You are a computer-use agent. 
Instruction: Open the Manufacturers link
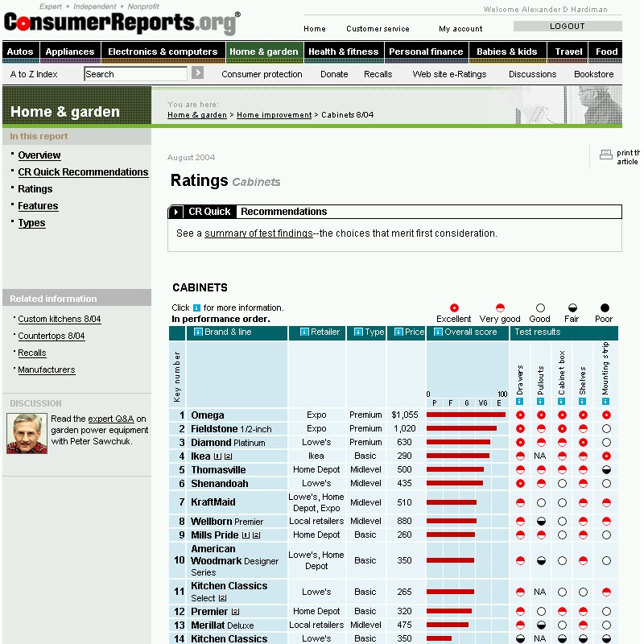[47, 369]
